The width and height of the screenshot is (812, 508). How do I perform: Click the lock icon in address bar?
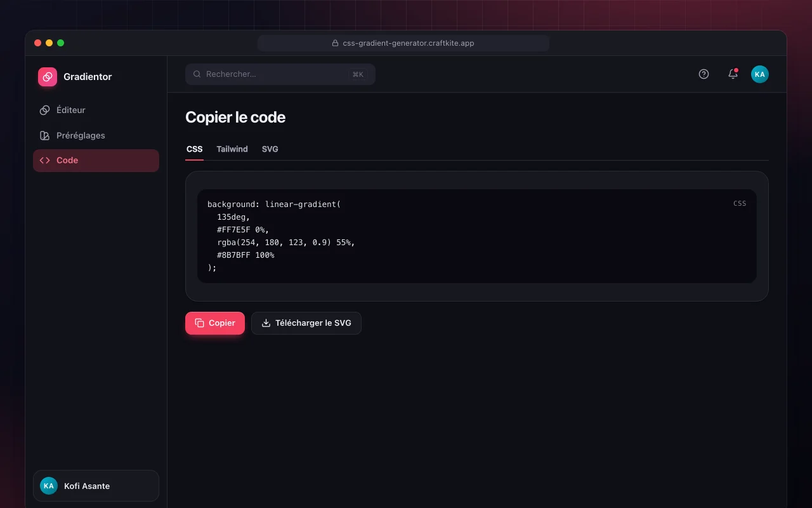(x=336, y=43)
